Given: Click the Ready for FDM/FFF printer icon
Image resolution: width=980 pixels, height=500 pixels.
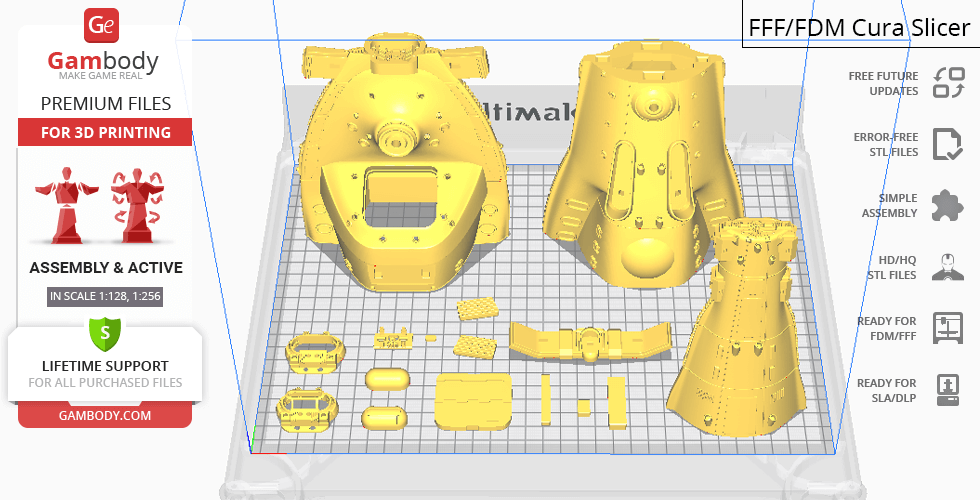Looking at the screenshot, I should pos(946,327).
